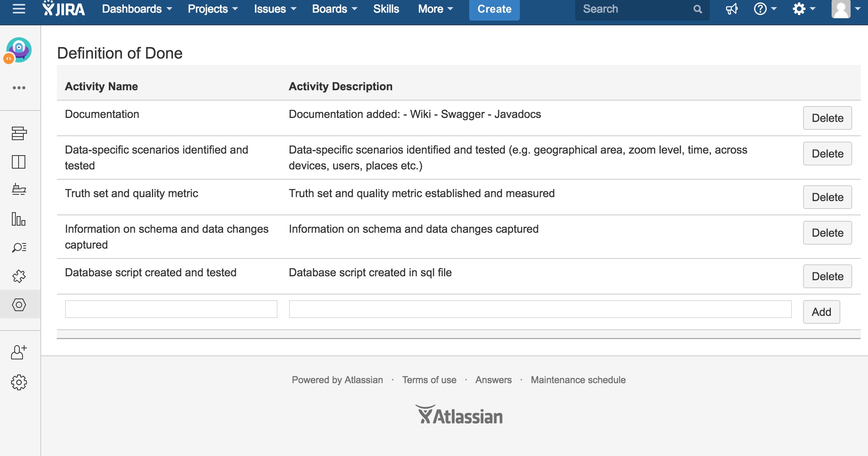Focus the new activity name input field
Screen dimensions: 868x456
(171, 309)
